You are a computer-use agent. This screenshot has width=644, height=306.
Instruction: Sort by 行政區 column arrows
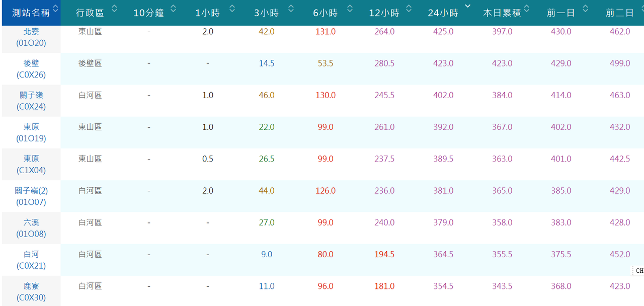click(x=115, y=9)
